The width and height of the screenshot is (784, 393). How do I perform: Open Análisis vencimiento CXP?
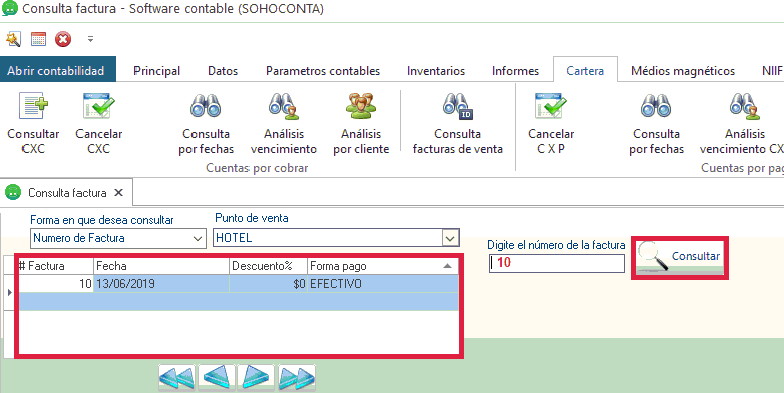pos(742,124)
